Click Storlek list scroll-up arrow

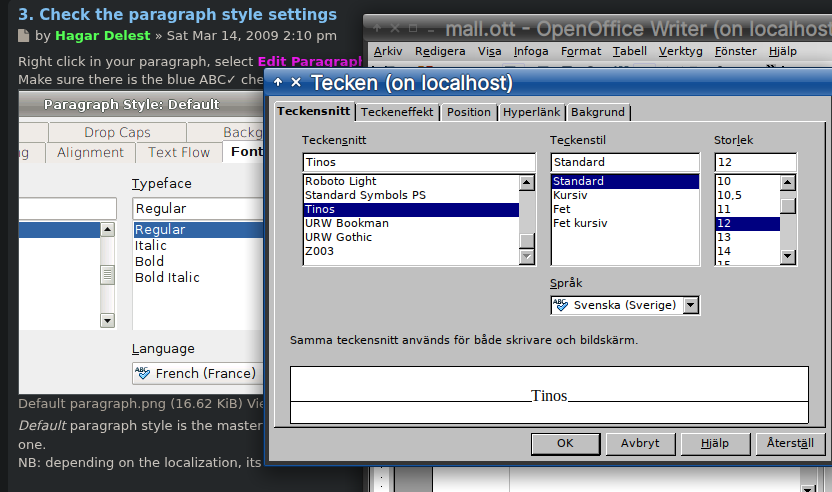click(x=788, y=183)
